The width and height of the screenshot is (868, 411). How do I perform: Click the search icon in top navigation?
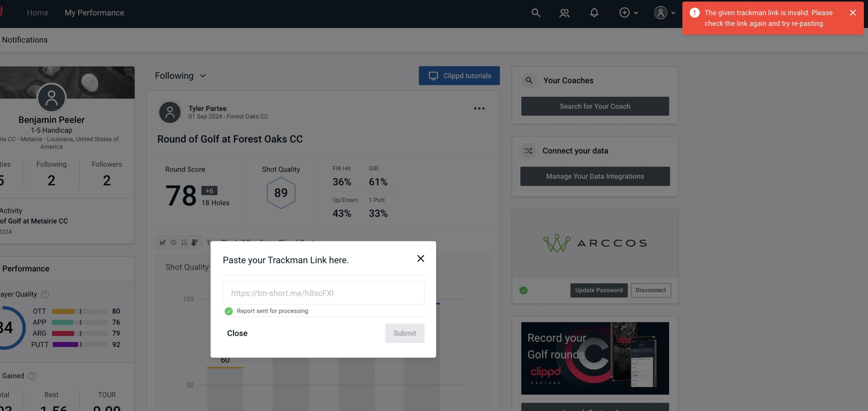tap(535, 12)
